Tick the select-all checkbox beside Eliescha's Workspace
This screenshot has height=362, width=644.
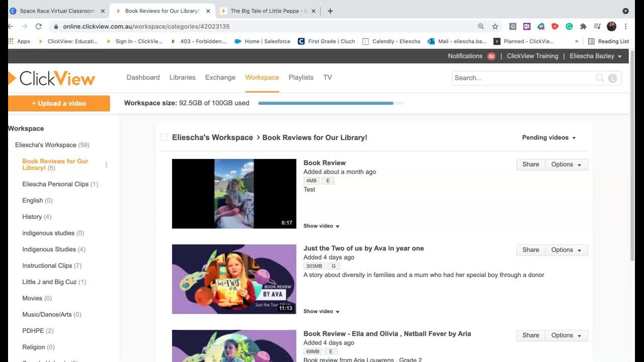(x=164, y=137)
